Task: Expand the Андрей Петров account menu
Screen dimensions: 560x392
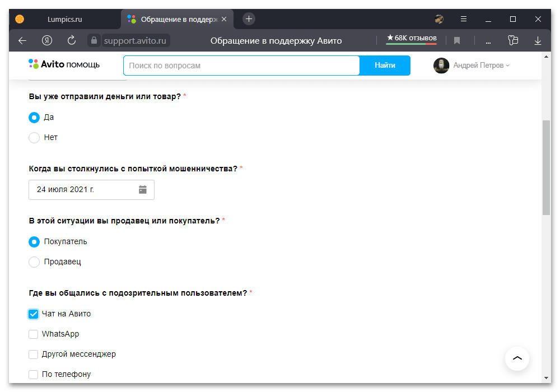Action: point(481,66)
